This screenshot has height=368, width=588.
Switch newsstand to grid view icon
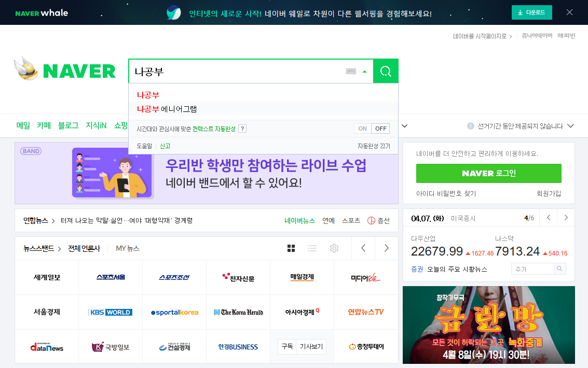[291, 248]
